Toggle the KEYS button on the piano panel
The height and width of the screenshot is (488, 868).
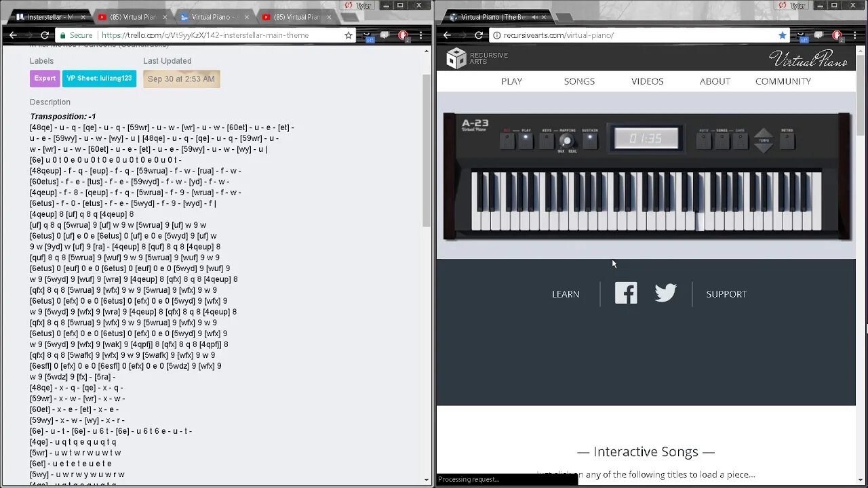click(547, 141)
